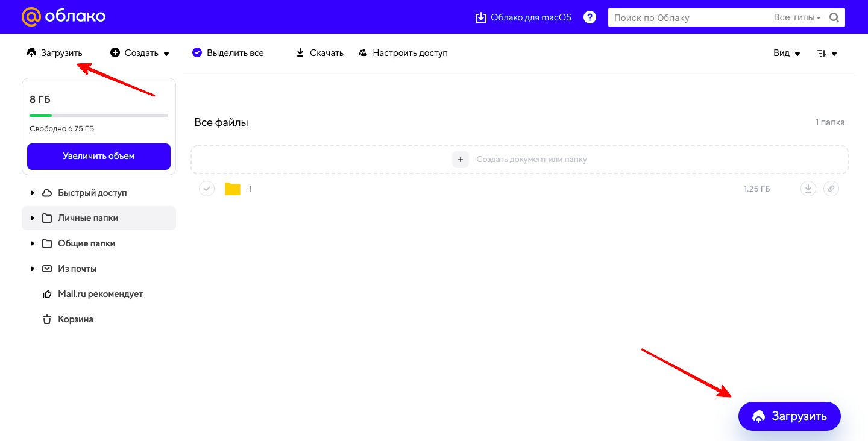Open the Вид view dropdown

point(787,53)
